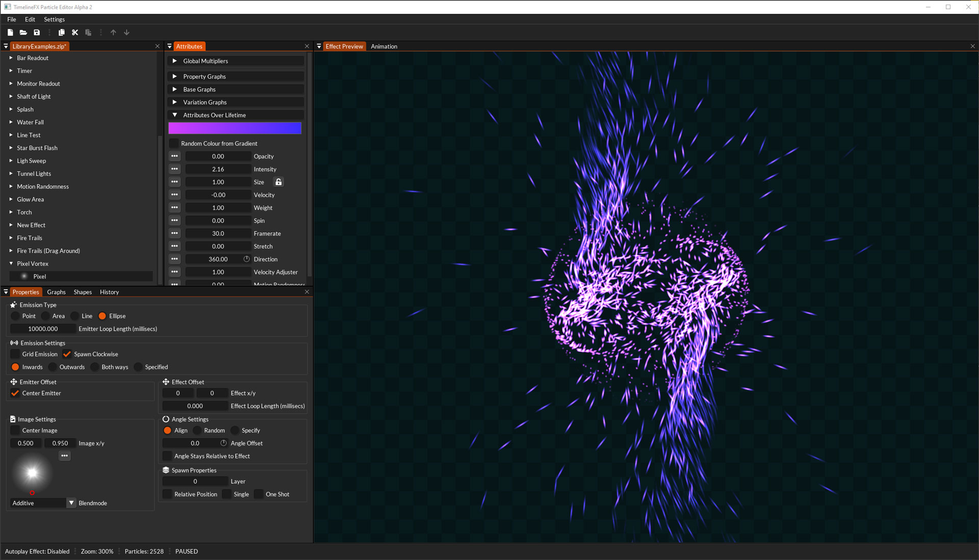Click the Cut scissors icon
Image resolution: width=979 pixels, height=560 pixels.
point(75,33)
